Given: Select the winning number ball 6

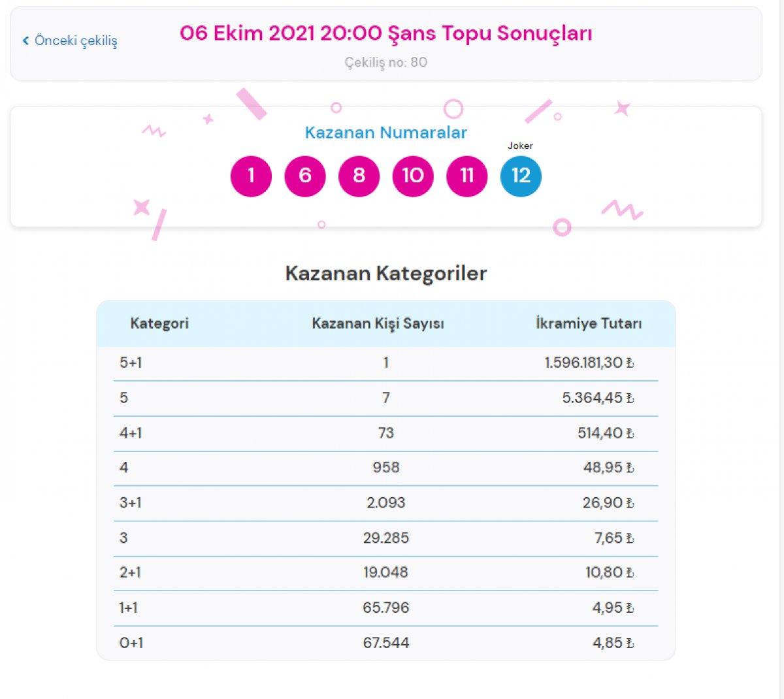Looking at the screenshot, I should pos(304,175).
